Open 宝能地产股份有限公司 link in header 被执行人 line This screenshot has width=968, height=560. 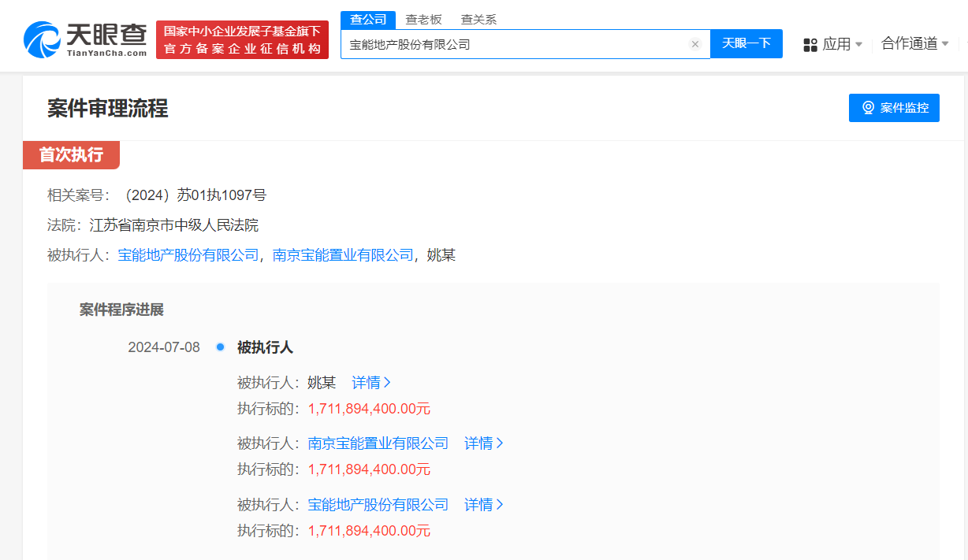point(188,255)
